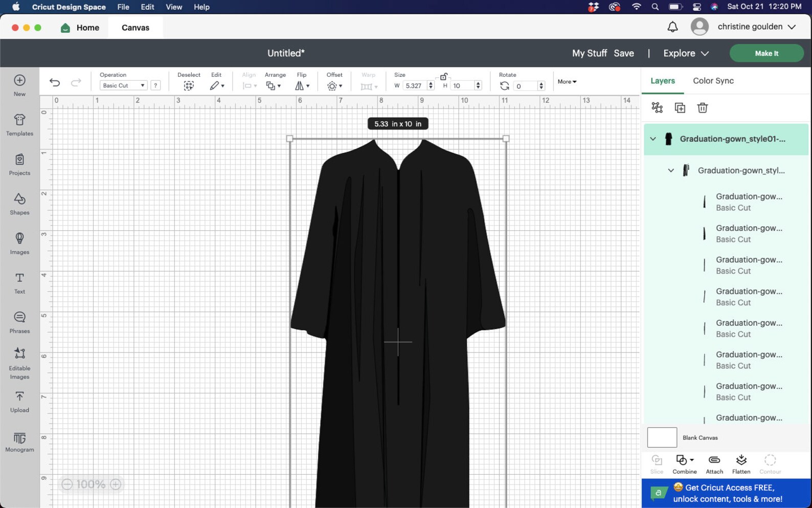Screen dimensions: 812x508
Task: Open the Phrases panel
Action: tap(19, 322)
